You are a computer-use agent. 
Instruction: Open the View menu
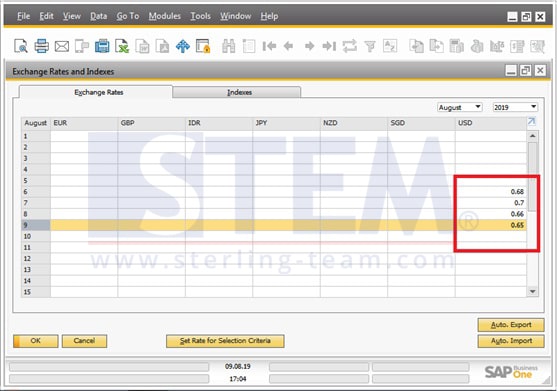(x=72, y=16)
